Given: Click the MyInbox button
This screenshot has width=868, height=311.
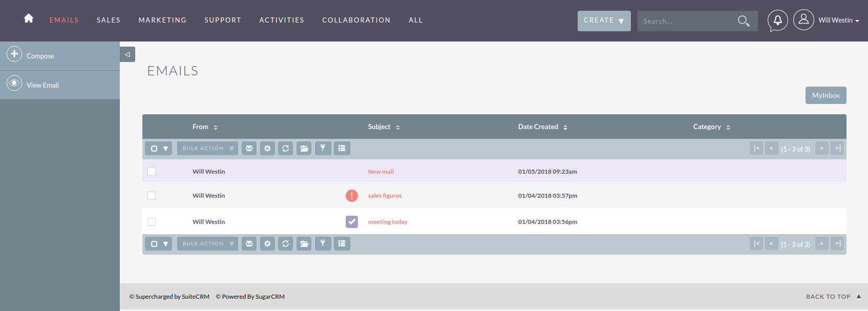Looking at the screenshot, I should coord(825,95).
